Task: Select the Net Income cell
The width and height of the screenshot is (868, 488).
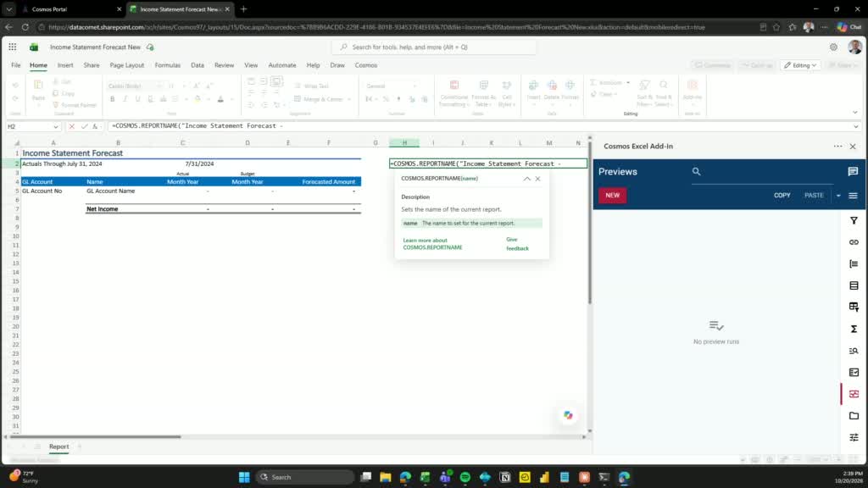Action: point(118,209)
